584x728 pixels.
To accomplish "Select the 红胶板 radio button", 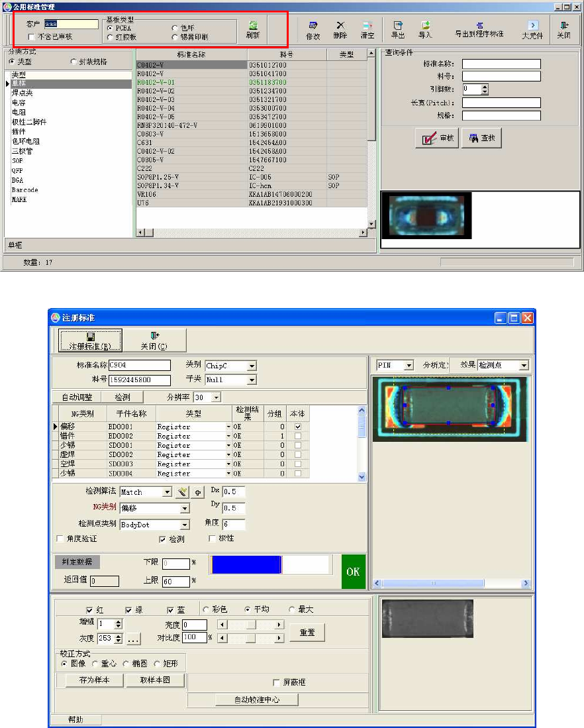I will pyautogui.click(x=110, y=37).
